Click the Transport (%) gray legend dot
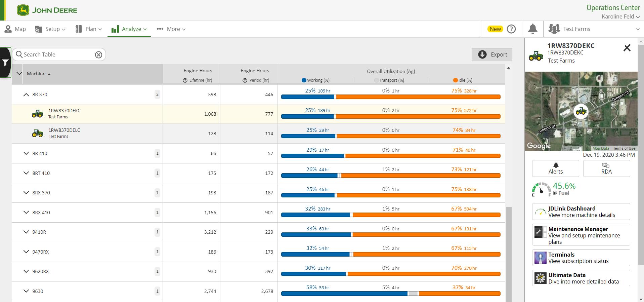Screen dimensions: 644x302 coord(376,80)
